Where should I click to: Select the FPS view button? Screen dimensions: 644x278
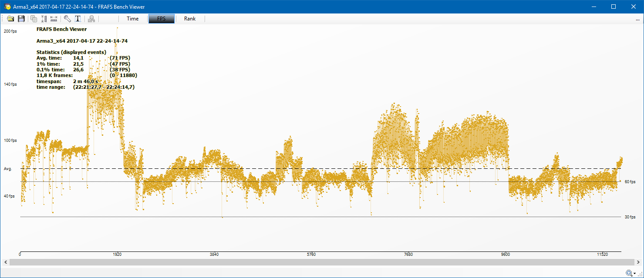[162, 19]
